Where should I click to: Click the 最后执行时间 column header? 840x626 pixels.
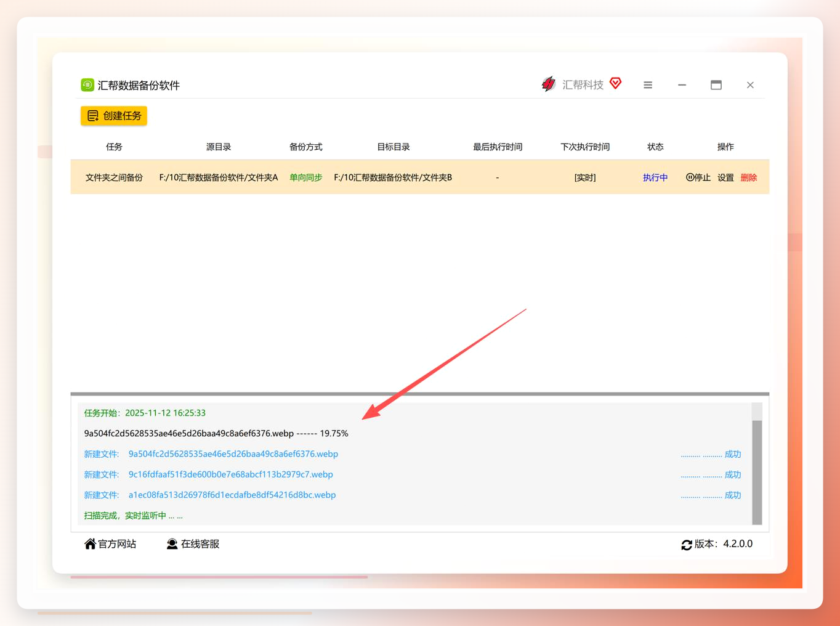(x=498, y=147)
